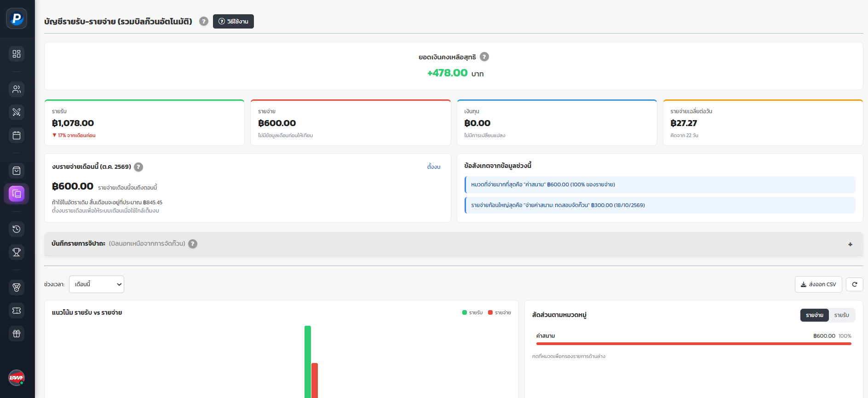868x398 pixels.
Task: Open the crossed swords match icon
Action: click(17, 112)
